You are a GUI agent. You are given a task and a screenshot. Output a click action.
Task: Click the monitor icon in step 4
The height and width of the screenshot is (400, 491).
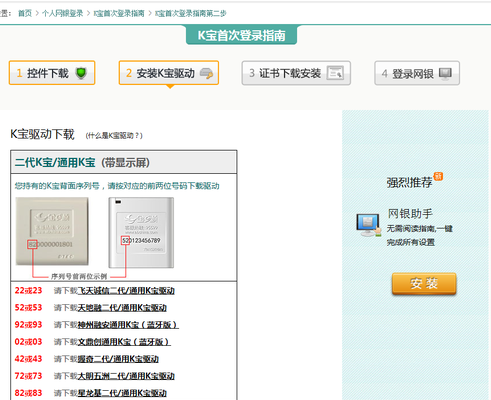445,73
